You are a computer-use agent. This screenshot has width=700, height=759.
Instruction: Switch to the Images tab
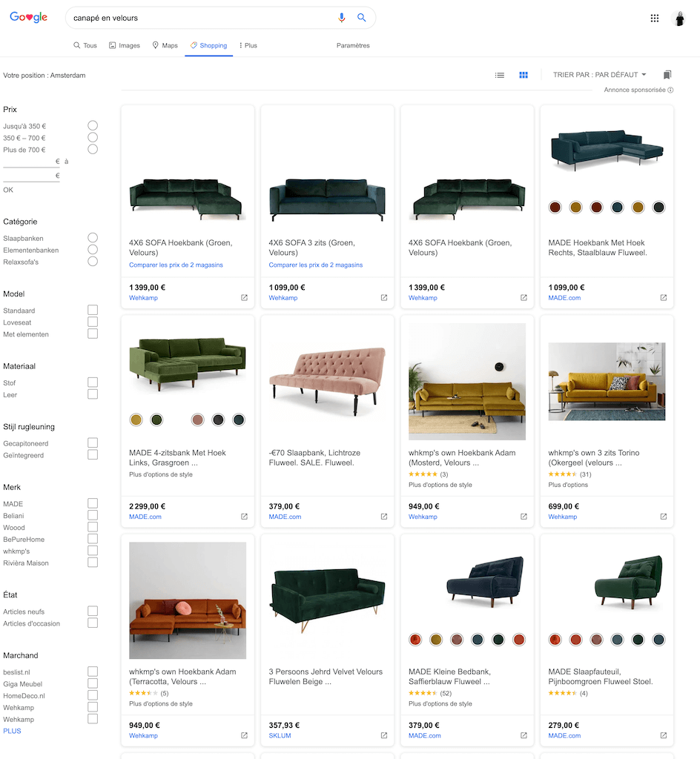(124, 46)
